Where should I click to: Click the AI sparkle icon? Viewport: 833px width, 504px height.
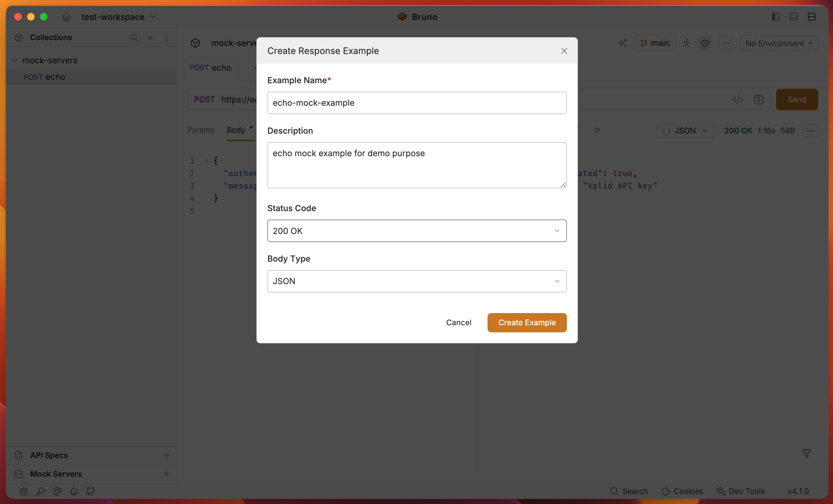(x=623, y=43)
